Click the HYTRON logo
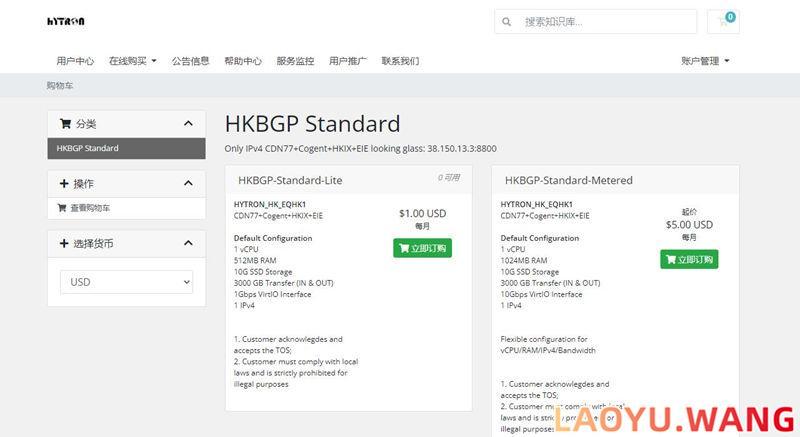800x437 pixels. pos(66,21)
